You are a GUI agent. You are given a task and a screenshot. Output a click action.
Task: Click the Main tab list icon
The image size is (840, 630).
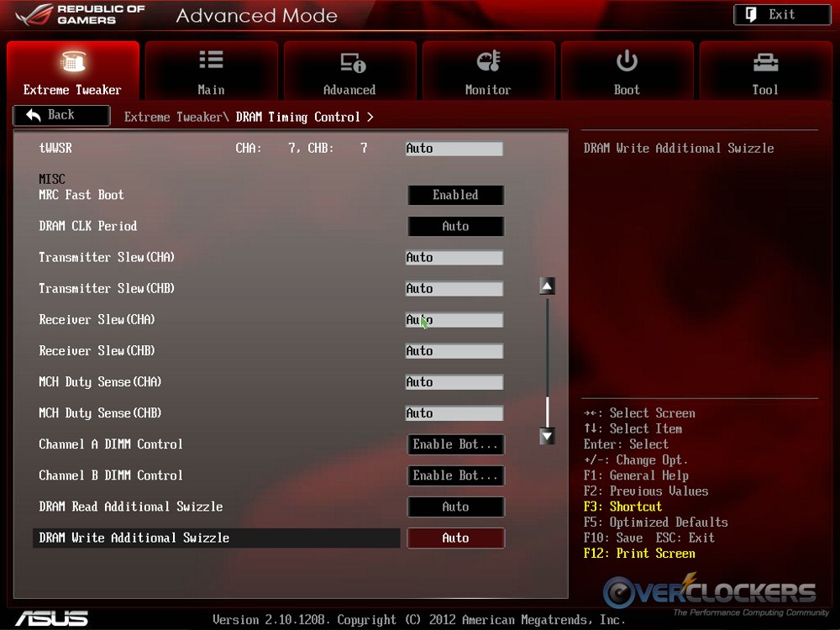(x=211, y=60)
